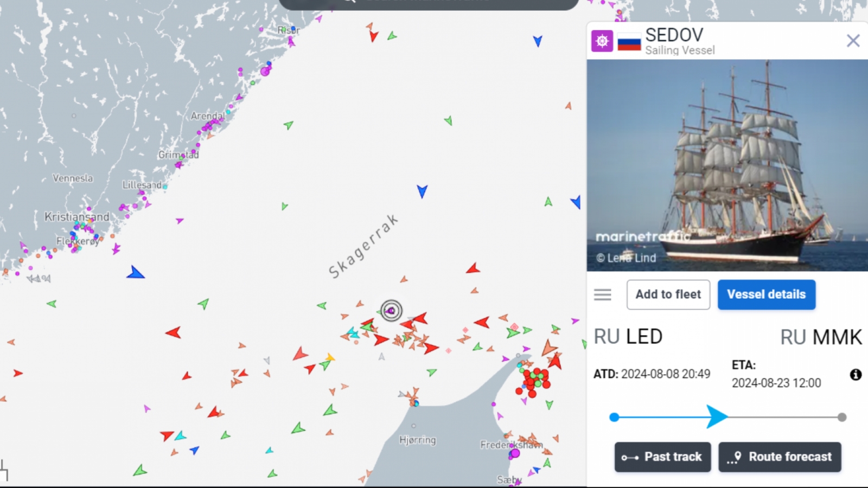Click the Russian flag icon
868x488 pixels.
629,41
